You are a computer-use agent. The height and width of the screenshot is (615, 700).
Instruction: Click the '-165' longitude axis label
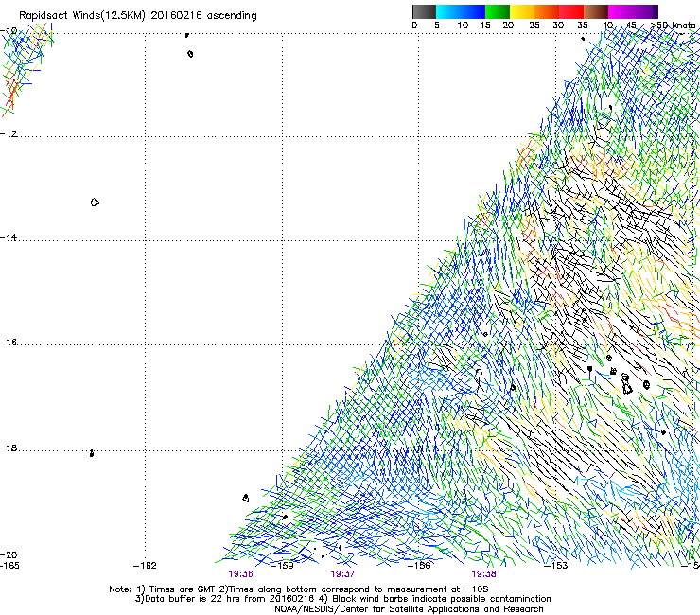click(x=9, y=565)
